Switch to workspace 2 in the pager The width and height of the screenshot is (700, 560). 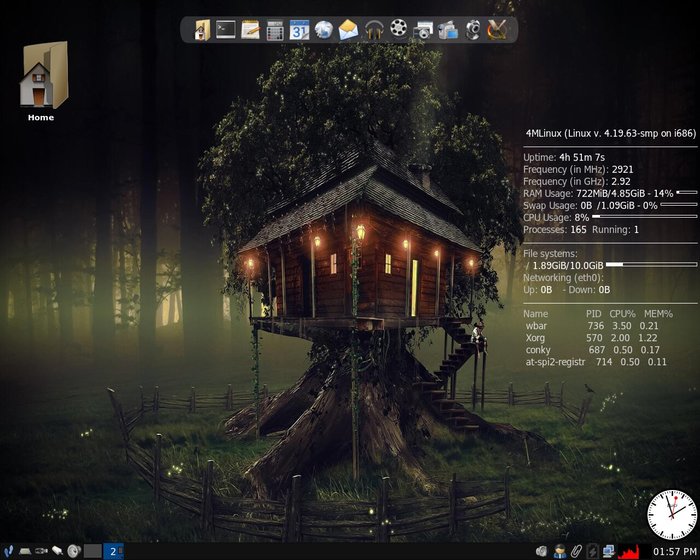click(113, 551)
